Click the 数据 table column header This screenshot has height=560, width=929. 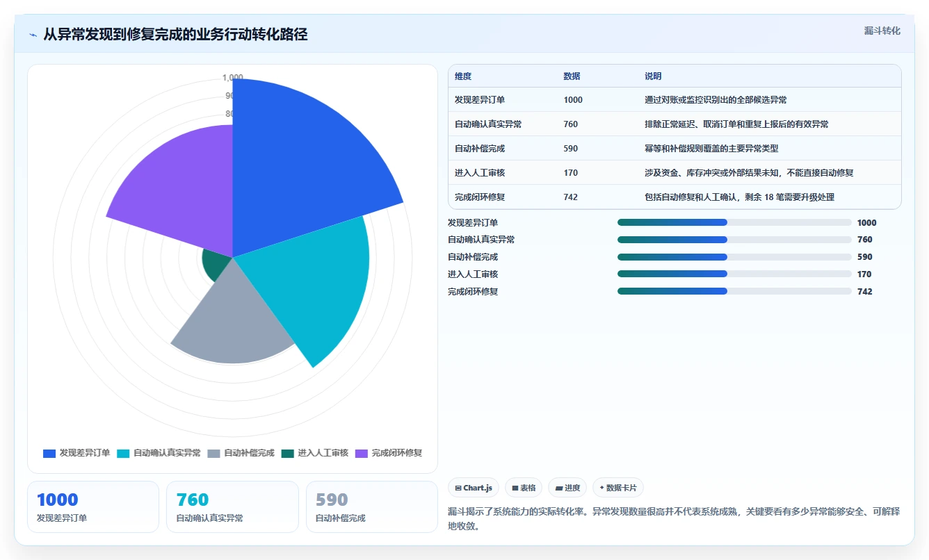(572, 76)
